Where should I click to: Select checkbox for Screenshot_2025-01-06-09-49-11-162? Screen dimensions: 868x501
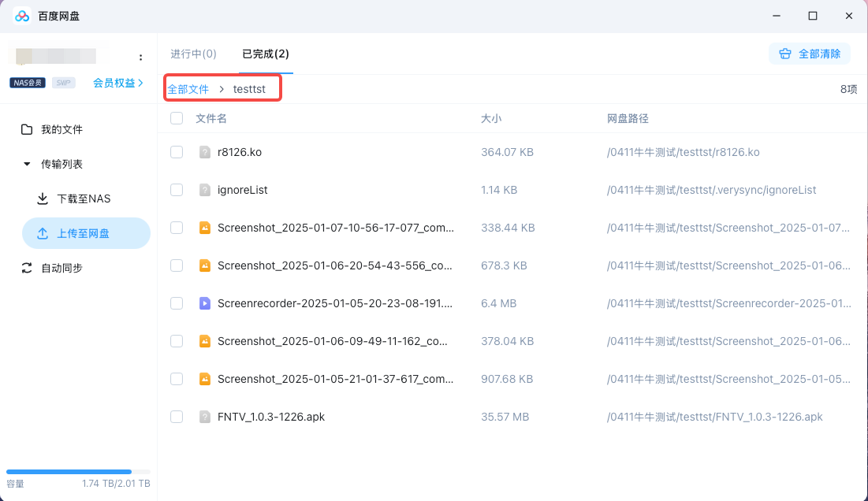tap(177, 341)
